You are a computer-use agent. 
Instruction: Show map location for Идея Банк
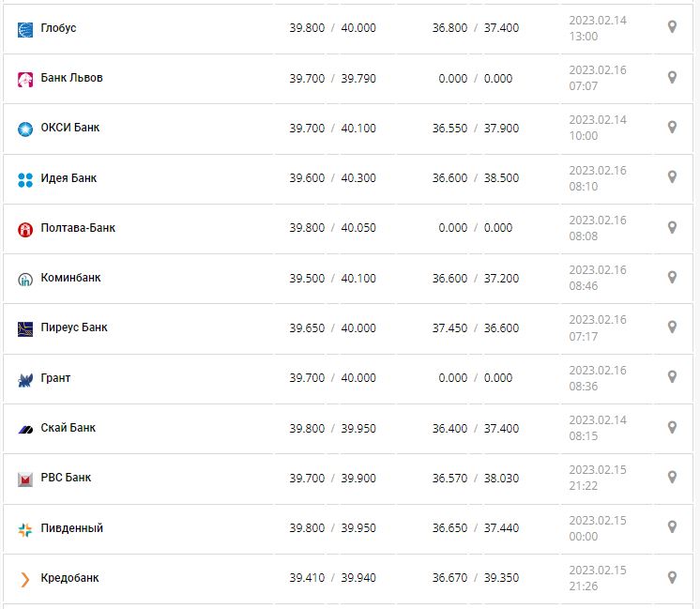[672, 177]
